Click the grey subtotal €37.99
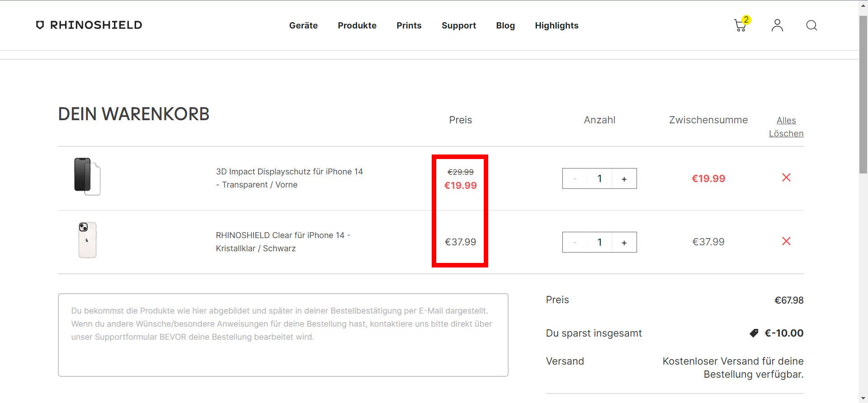Viewport: 868px width, 403px height. click(708, 242)
